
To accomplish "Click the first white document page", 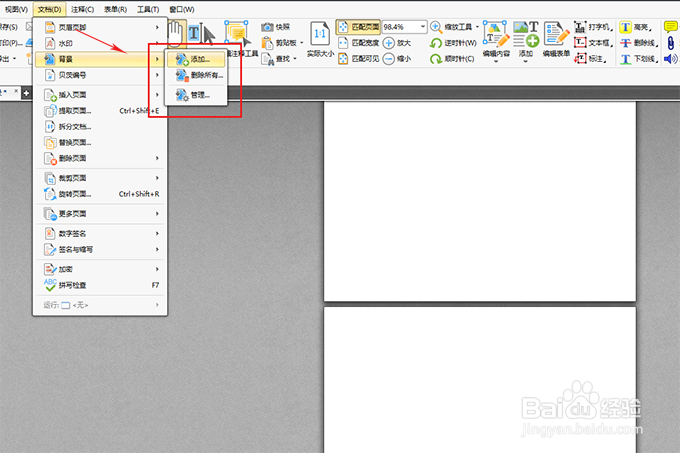I will pyautogui.click(x=480, y=201).
